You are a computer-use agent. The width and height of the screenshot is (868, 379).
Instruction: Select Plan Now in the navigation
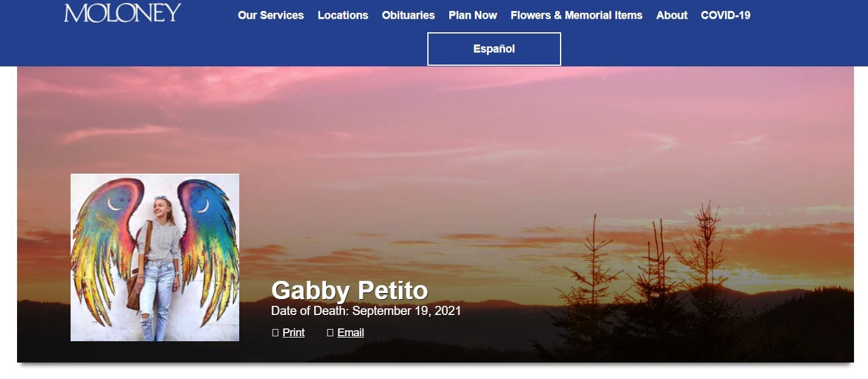click(473, 15)
